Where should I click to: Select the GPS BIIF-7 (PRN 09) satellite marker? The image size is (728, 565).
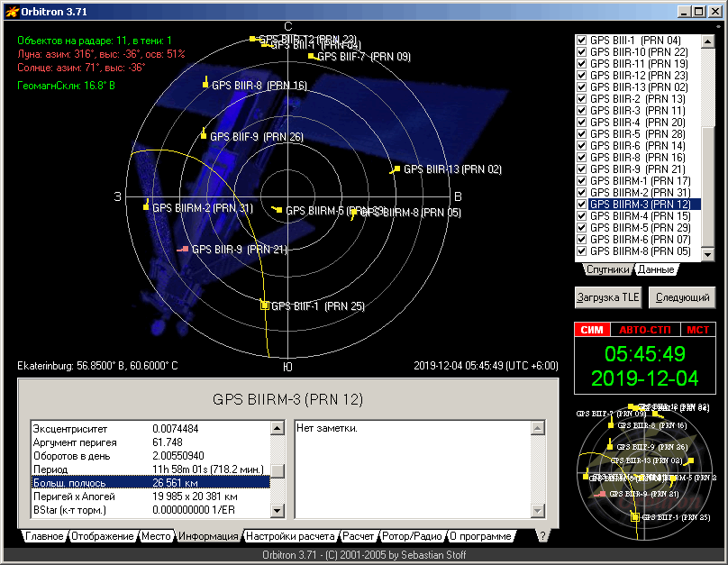tap(312, 57)
